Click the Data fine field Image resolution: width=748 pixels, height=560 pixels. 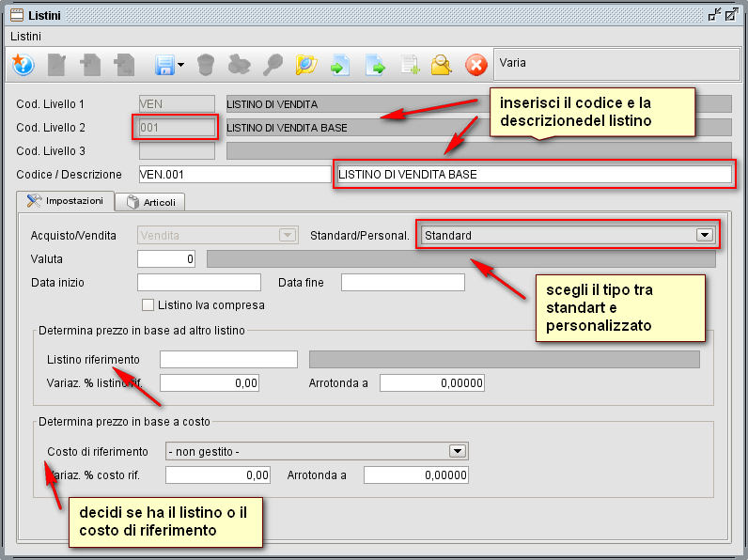point(402,283)
